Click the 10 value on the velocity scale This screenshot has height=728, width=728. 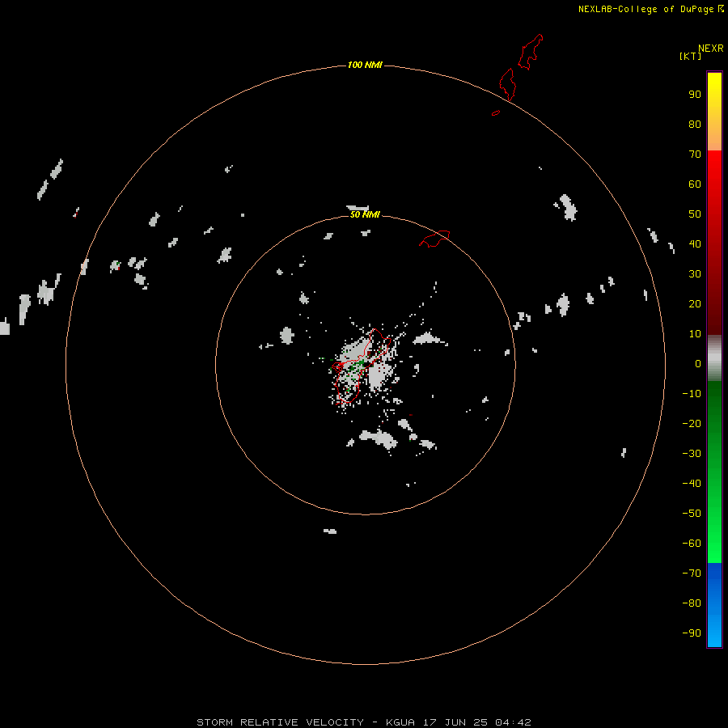click(x=695, y=334)
